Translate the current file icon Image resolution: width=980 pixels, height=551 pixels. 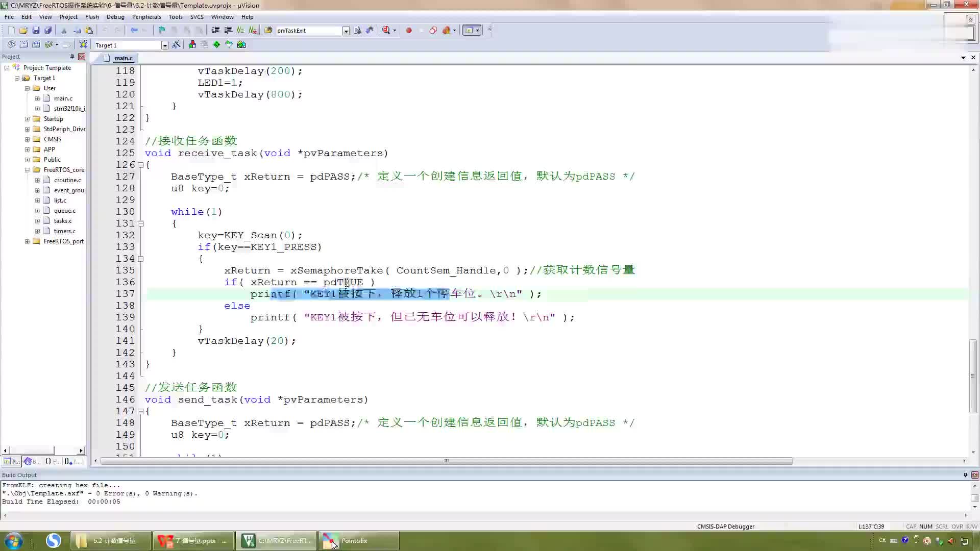[11, 45]
